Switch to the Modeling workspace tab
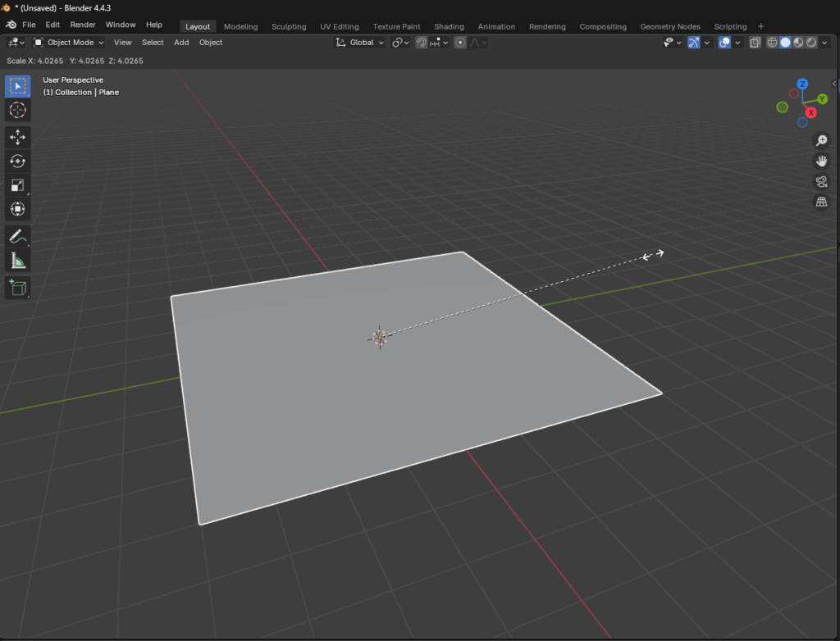 [240, 27]
